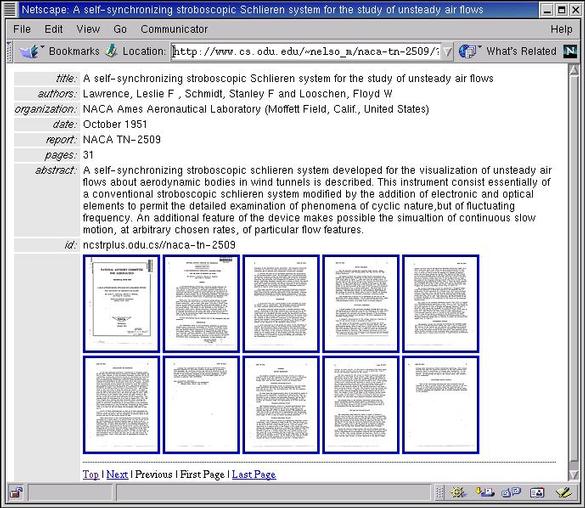The width and height of the screenshot is (585, 508).
Task: Open the first thumbnail in second row
Action: coord(122,405)
